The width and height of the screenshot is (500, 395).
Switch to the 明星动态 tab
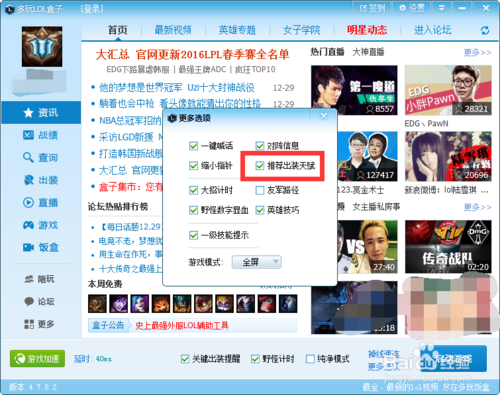tap(367, 30)
